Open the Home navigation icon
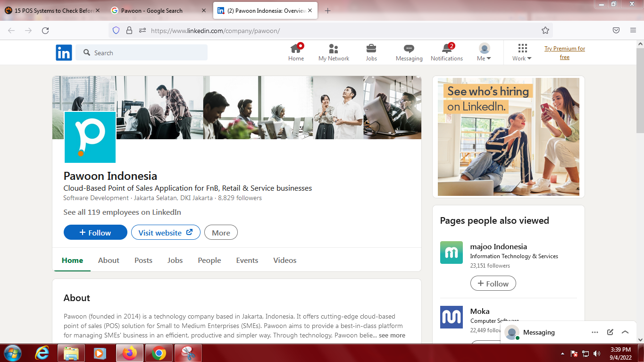Screen dimensions: 644x362 pyautogui.click(x=296, y=52)
